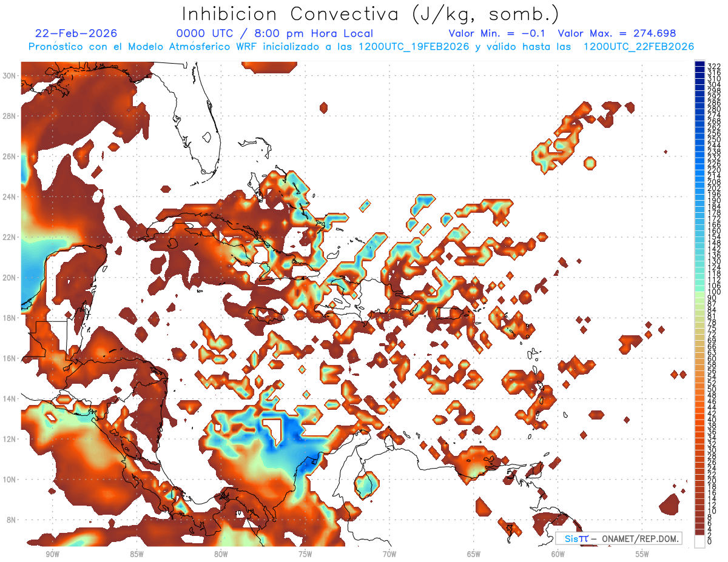Select the darkest blue swatch atop the colorbar
Screen dimensions: 728x562
click(699, 64)
